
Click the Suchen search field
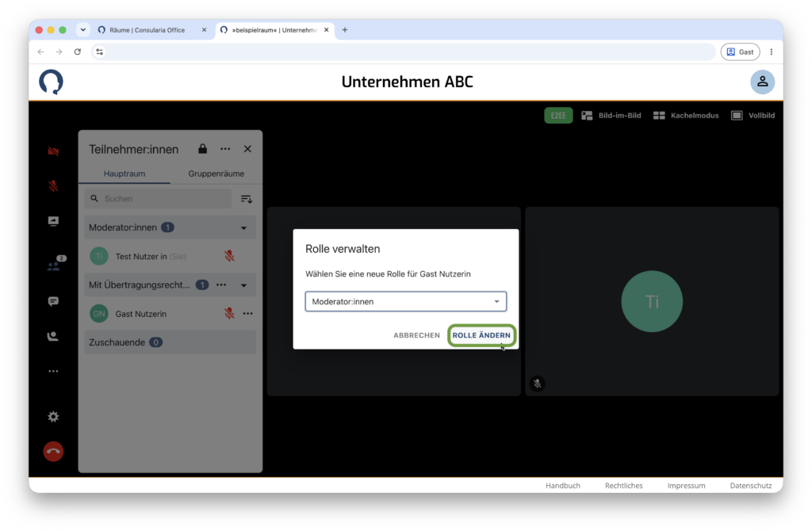point(158,199)
